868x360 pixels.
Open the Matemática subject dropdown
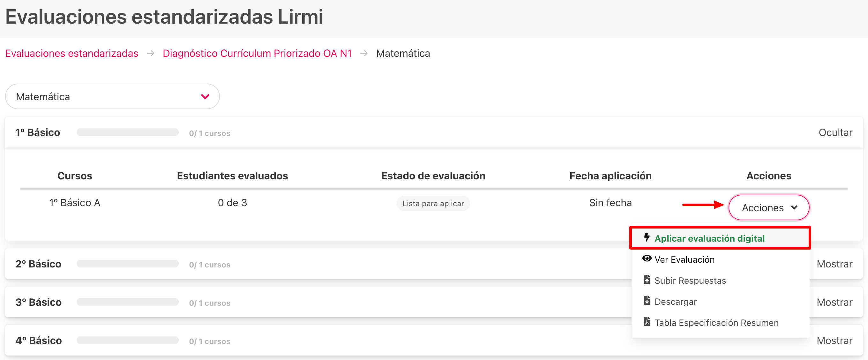[112, 97]
